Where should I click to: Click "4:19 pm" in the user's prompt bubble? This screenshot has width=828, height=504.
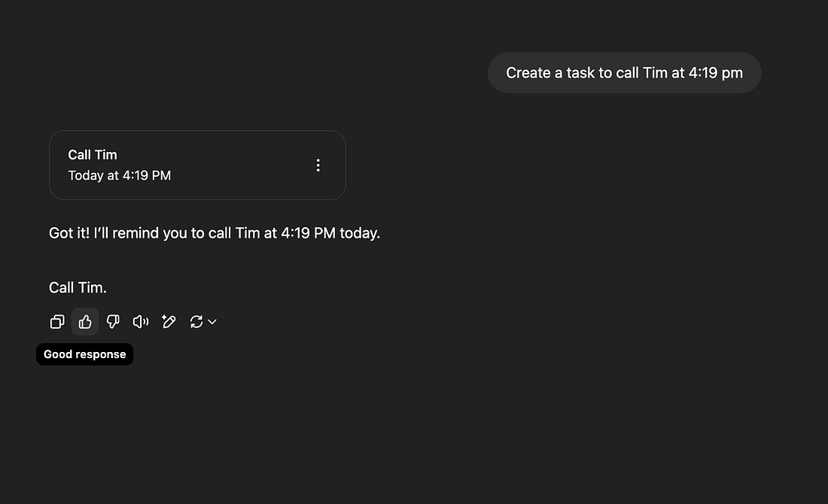point(716,73)
